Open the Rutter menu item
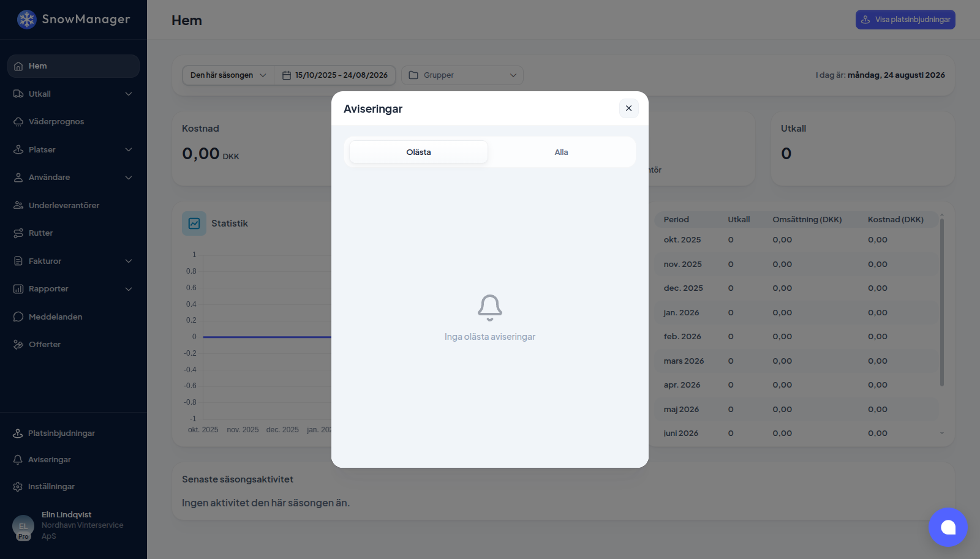Screen dimensions: 980x559 [73, 233]
